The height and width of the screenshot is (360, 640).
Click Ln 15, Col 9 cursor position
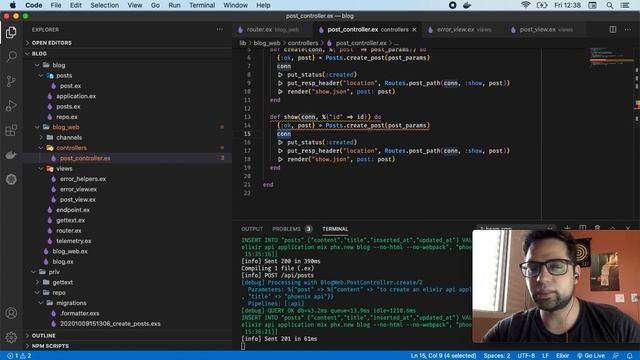coord(443,356)
